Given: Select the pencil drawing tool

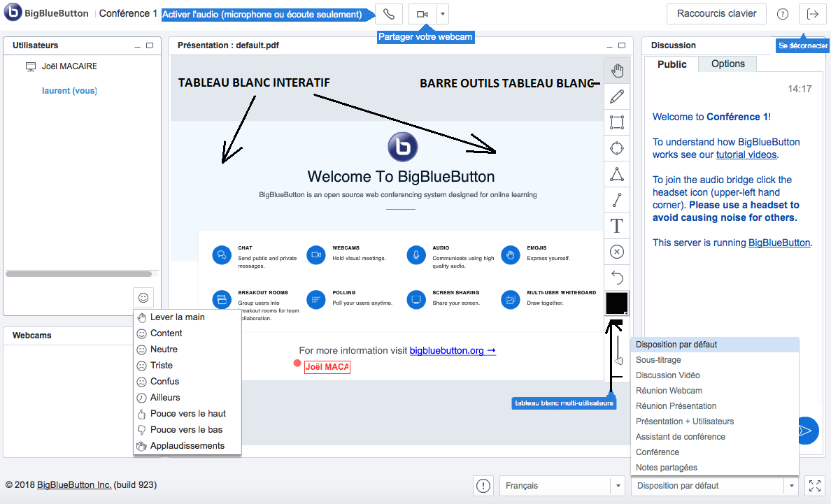Looking at the screenshot, I should (x=617, y=96).
